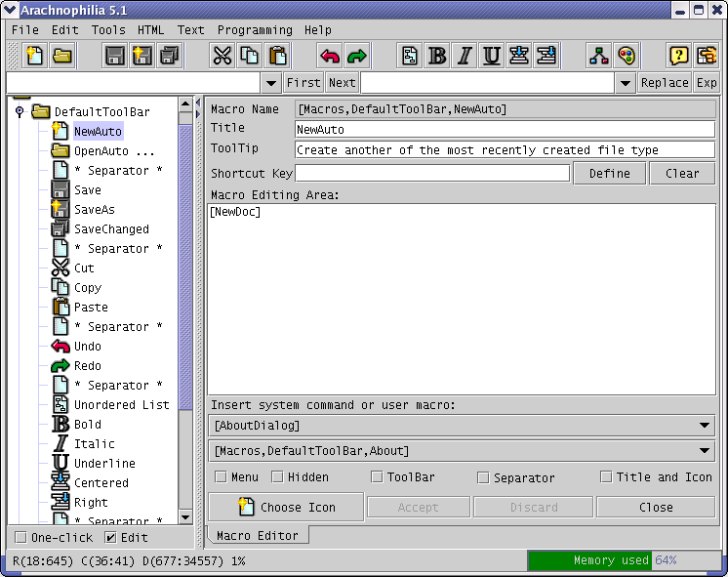Click into the ToolTip text field
Viewport: 728px width, 577px height.
pyautogui.click(x=505, y=150)
